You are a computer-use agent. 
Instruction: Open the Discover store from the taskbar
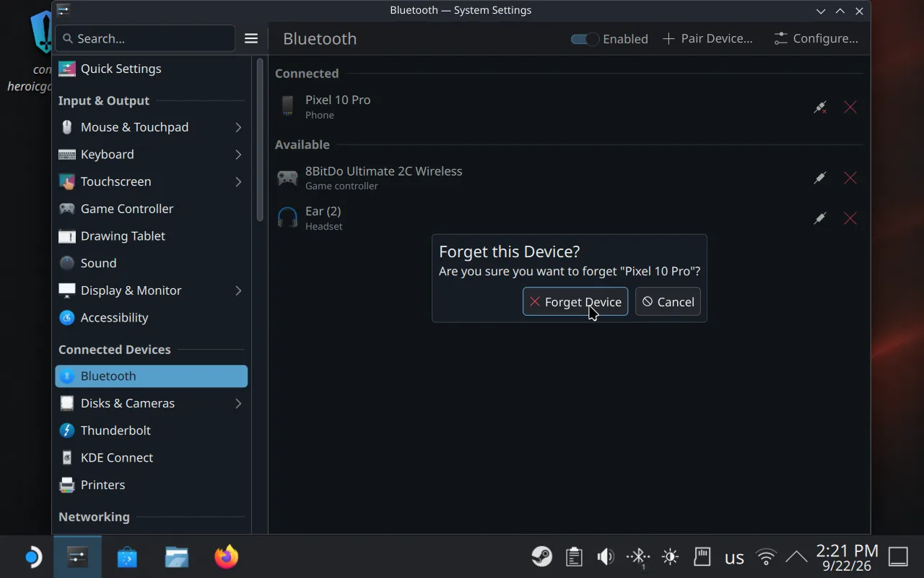[127, 556]
